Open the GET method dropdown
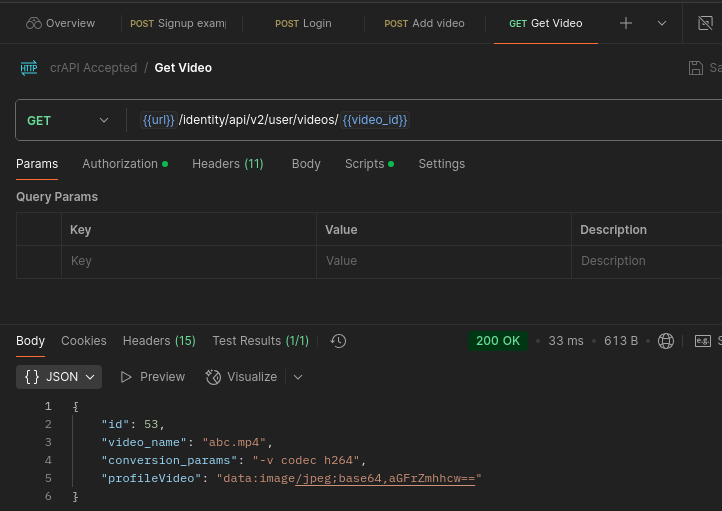This screenshot has width=722, height=511. [x=68, y=121]
